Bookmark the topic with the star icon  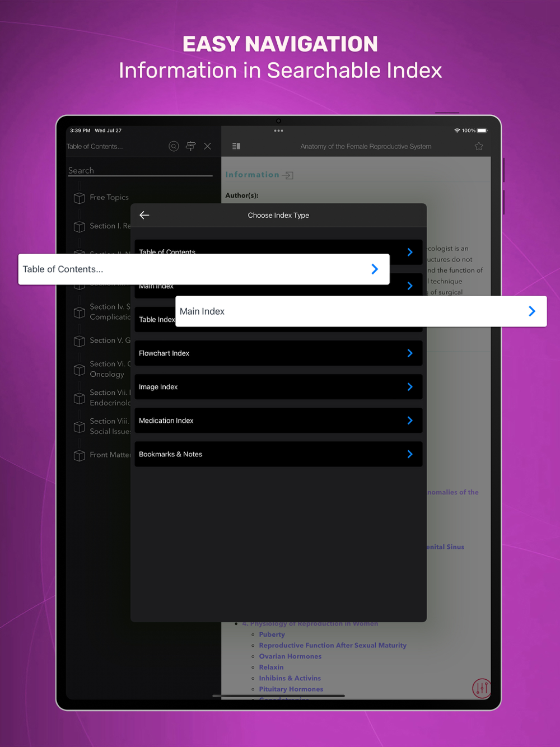point(479,146)
